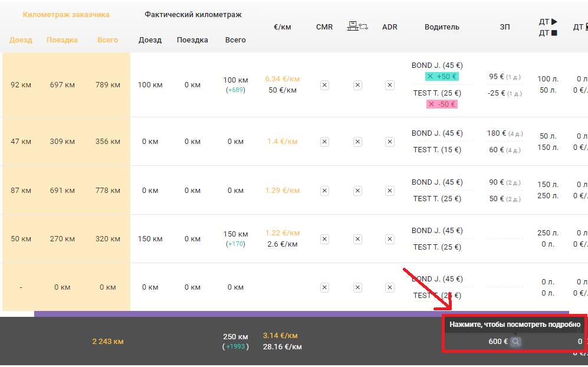
Task: Click the 90 € (2 д.) salary value
Action: (x=505, y=182)
